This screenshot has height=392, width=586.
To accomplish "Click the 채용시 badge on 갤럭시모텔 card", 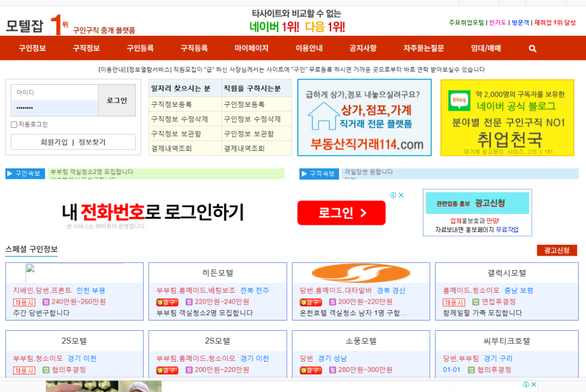I will pos(454,302).
